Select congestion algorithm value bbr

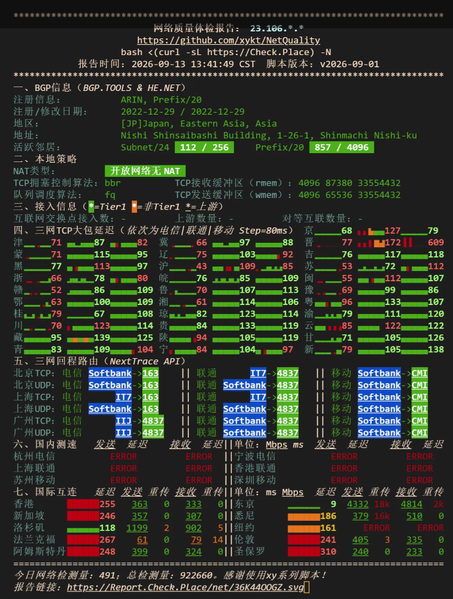pos(113,183)
